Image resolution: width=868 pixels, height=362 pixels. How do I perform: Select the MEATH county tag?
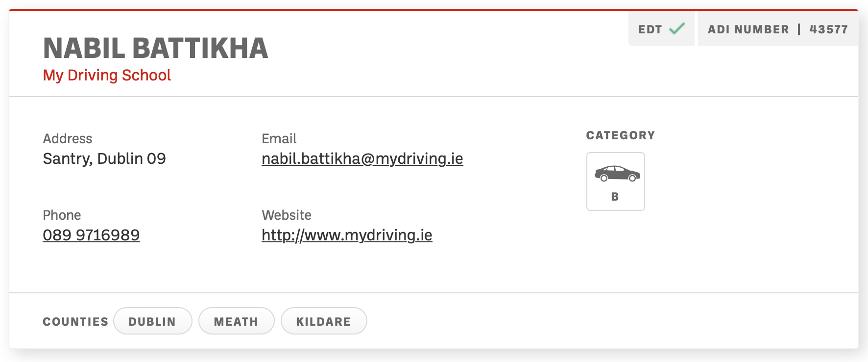click(236, 321)
